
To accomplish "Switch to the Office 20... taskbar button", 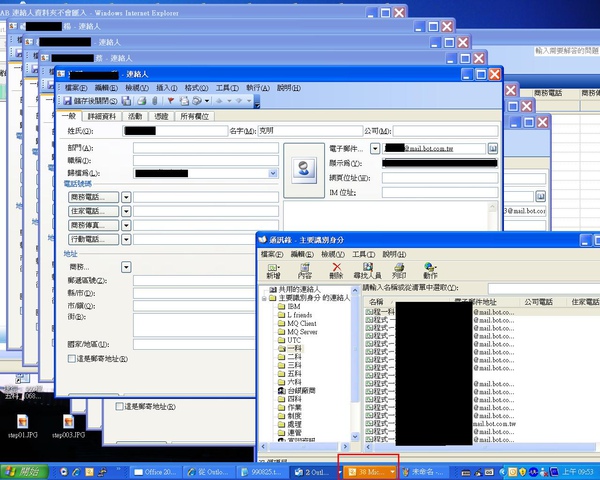I will (x=155, y=472).
